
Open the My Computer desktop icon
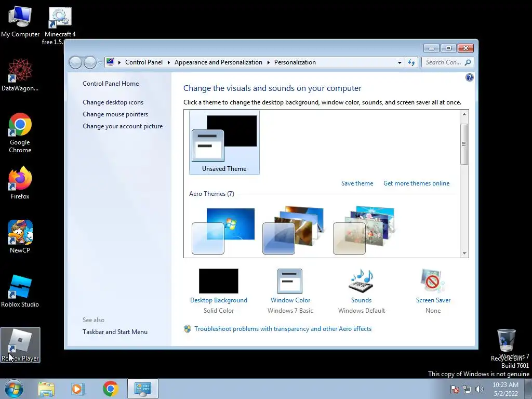[x=20, y=22]
